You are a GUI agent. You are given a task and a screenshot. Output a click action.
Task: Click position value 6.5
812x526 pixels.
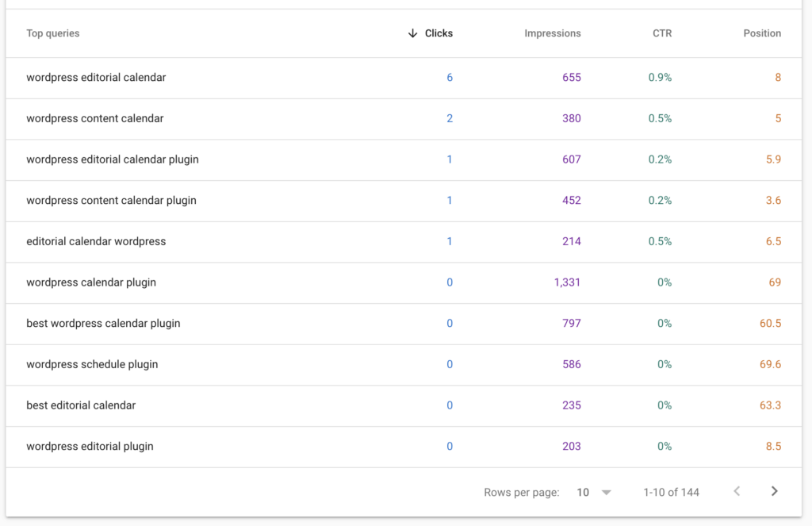coord(774,241)
